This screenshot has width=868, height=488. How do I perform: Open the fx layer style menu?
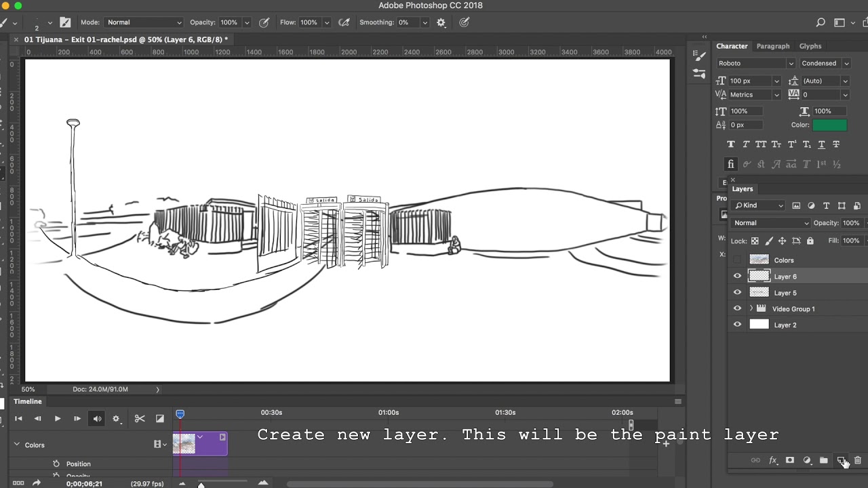772,460
